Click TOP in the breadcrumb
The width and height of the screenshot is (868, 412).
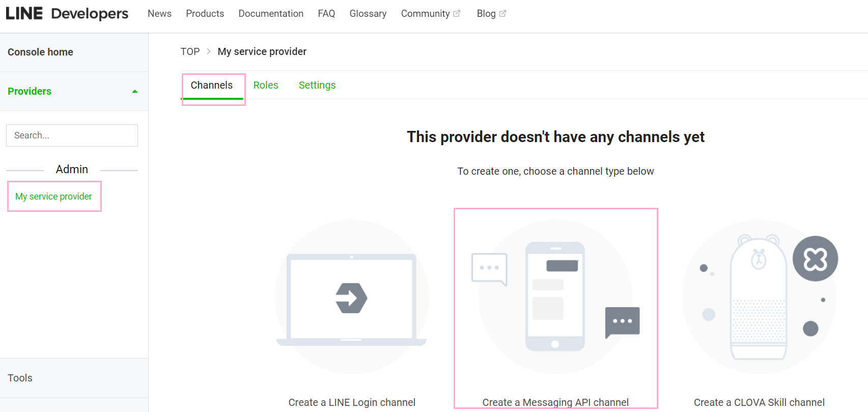(x=190, y=52)
